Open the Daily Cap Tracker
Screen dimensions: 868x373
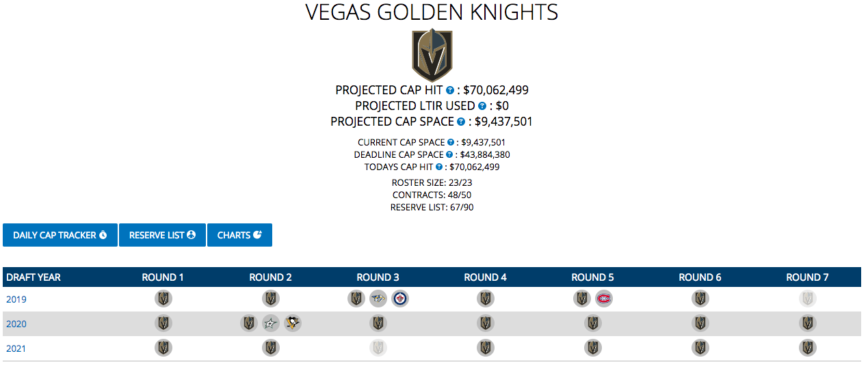[60, 235]
